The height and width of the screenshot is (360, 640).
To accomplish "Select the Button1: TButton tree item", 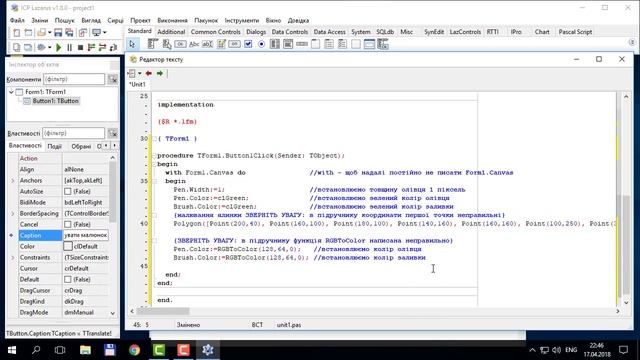I will coord(56,101).
